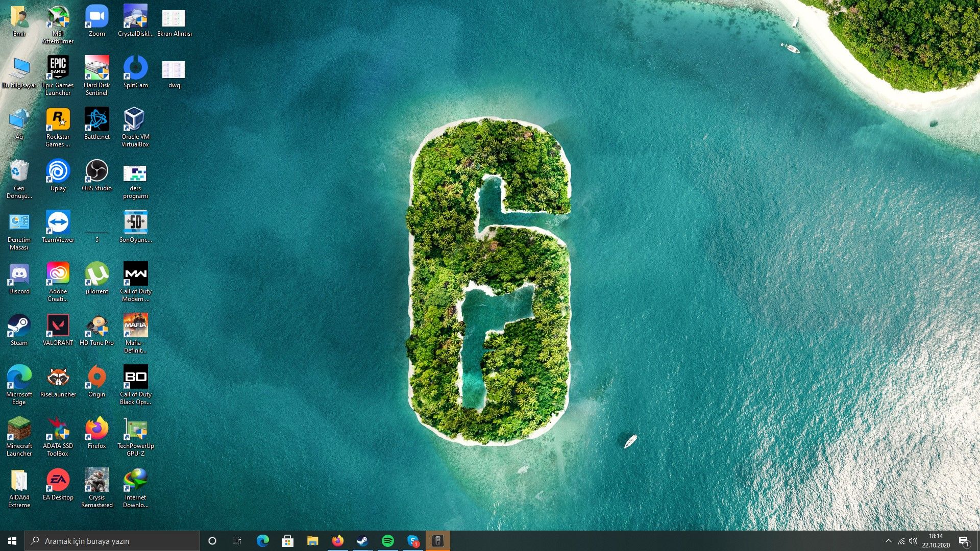Screen dimensions: 980x551
Task: Click the taskbar search box
Action: point(112,541)
